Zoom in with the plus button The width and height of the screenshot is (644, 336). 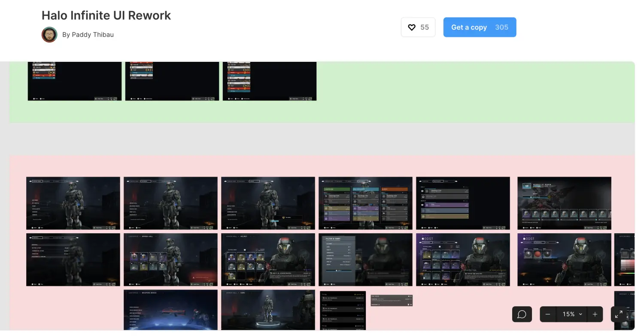[595, 314]
